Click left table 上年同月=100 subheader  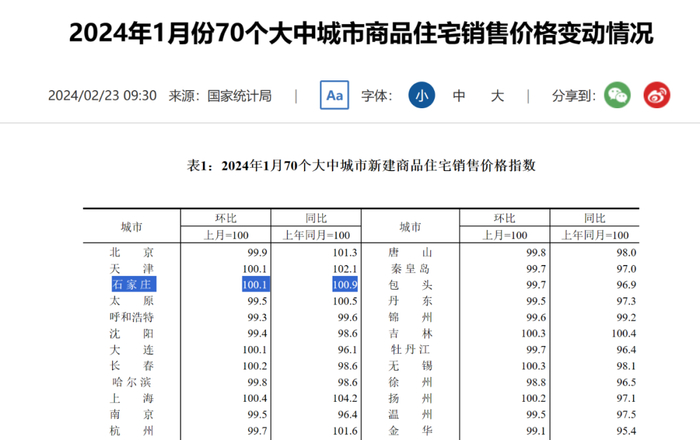[x=316, y=235]
